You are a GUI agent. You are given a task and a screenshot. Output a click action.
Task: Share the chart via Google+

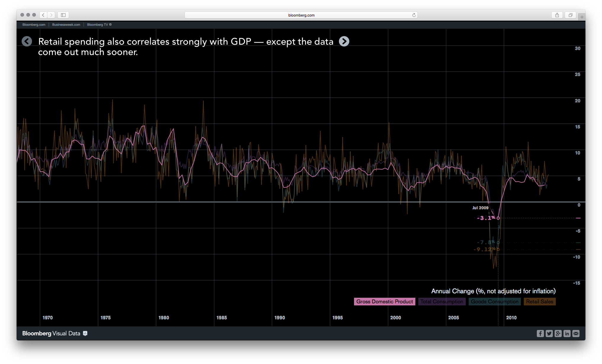pyautogui.click(x=558, y=334)
